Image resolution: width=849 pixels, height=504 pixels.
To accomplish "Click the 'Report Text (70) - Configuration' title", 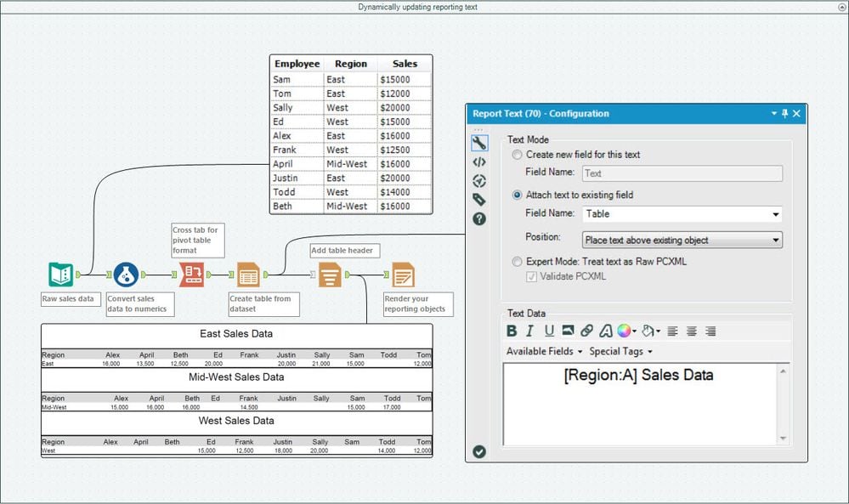I will 541,114.
